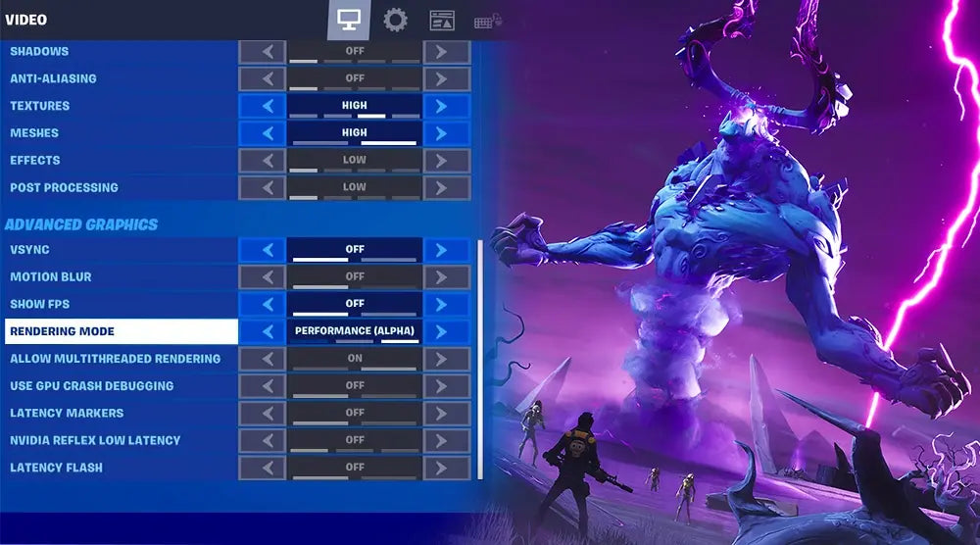This screenshot has height=545, width=980.
Task: Select the Rendering Mode Performance (Alpha) value
Action: [355, 331]
